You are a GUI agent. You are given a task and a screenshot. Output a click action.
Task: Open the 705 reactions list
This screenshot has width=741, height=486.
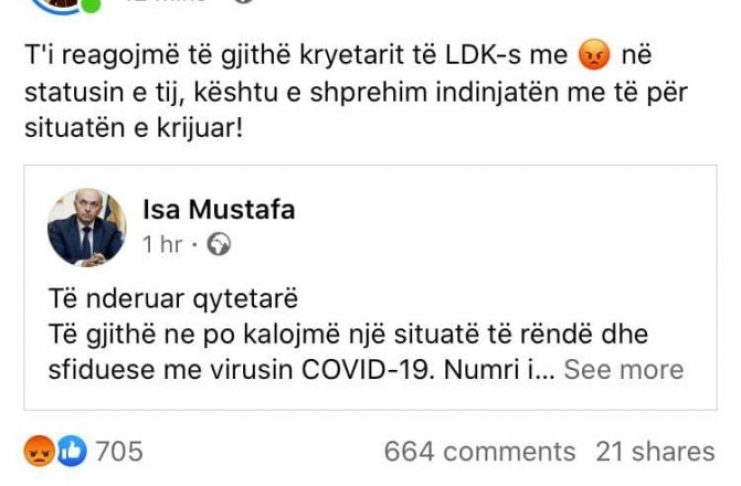[x=120, y=451]
